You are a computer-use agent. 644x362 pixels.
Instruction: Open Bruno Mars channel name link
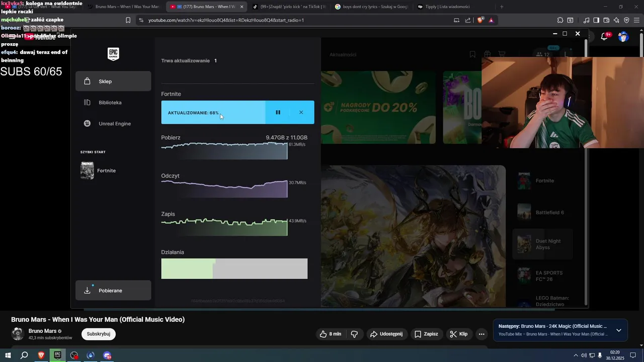pos(42,331)
